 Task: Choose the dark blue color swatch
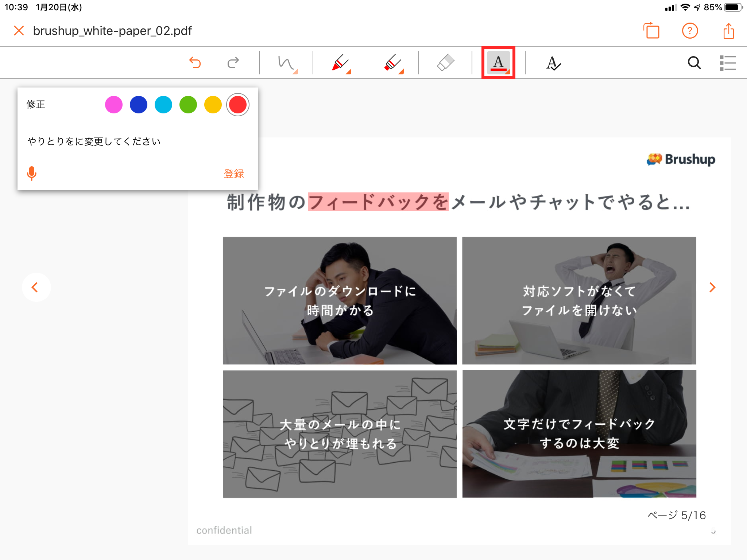coord(139,105)
